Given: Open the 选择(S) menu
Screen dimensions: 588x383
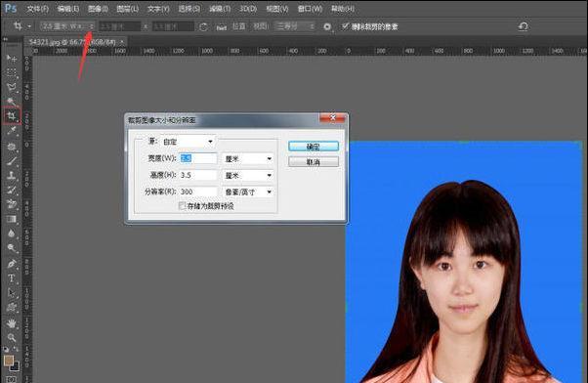Looking at the screenshot, I should click(x=189, y=9).
